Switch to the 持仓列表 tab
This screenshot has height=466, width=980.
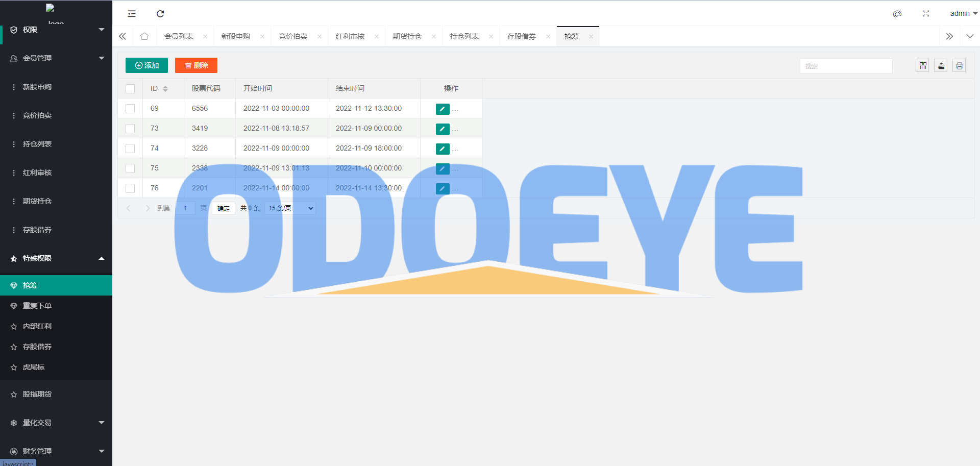click(x=464, y=36)
